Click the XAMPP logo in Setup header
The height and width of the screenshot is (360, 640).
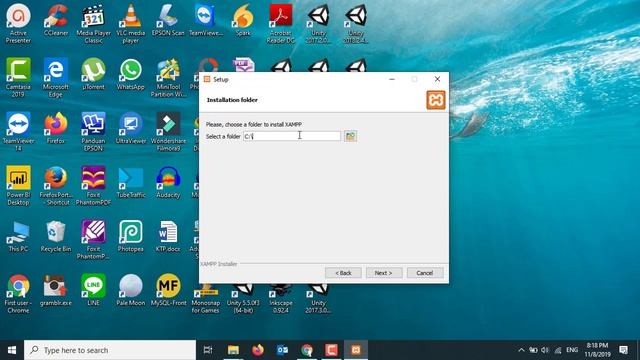tap(436, 100)
